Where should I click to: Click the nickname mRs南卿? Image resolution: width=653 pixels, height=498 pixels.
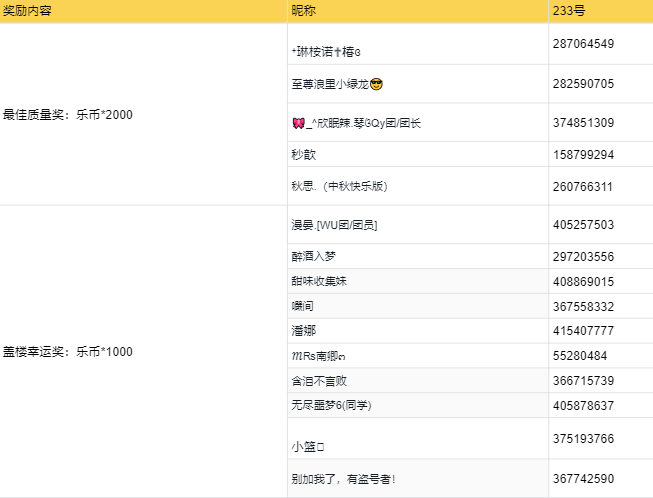318,356
